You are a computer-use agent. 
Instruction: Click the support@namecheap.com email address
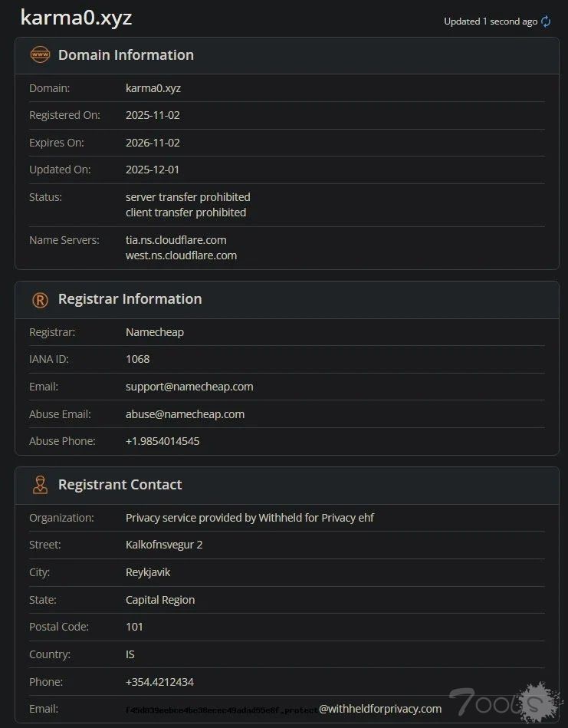point(189,387)
